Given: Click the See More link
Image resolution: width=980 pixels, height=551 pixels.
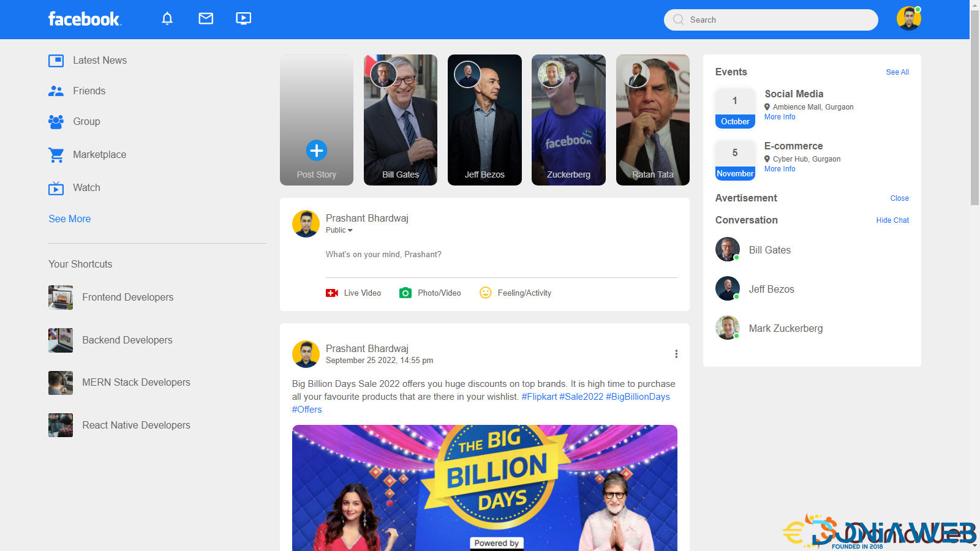Looking at the screenshot, I should point(70,219).
